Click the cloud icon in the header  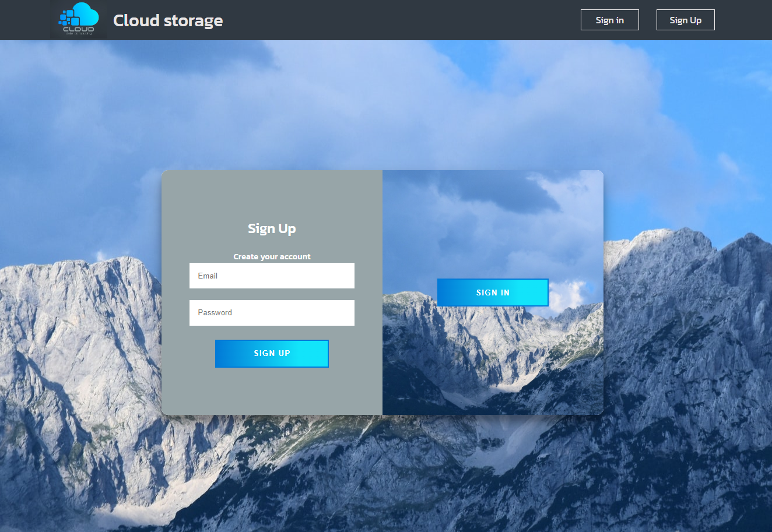[x=78, y=16]
